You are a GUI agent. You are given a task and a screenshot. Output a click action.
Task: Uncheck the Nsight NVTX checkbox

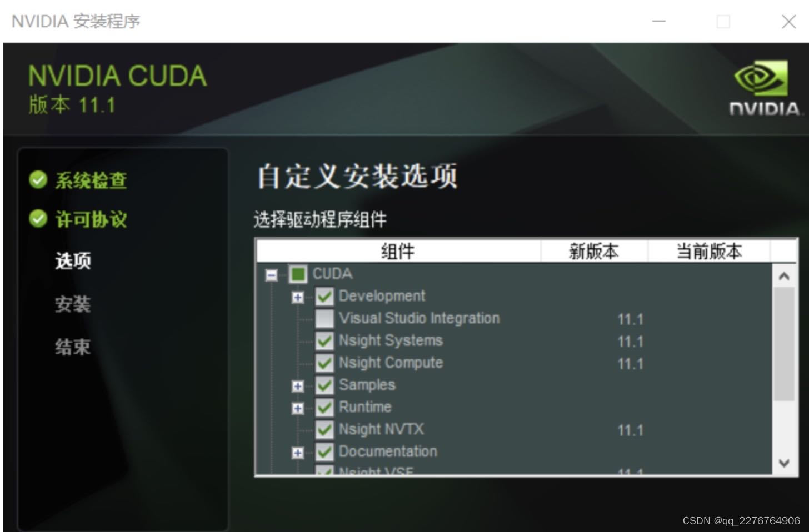pos(324,429)
